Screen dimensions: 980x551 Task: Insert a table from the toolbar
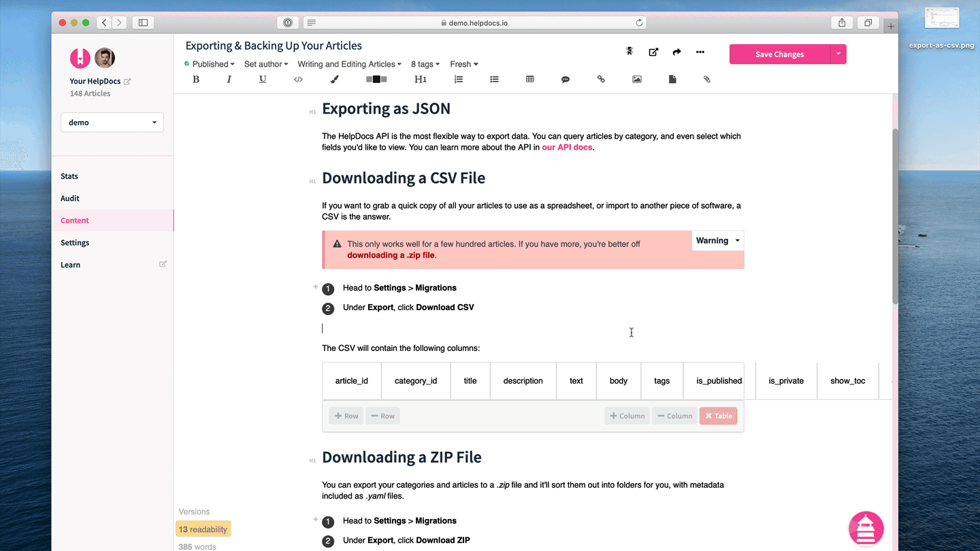point(529,80)
